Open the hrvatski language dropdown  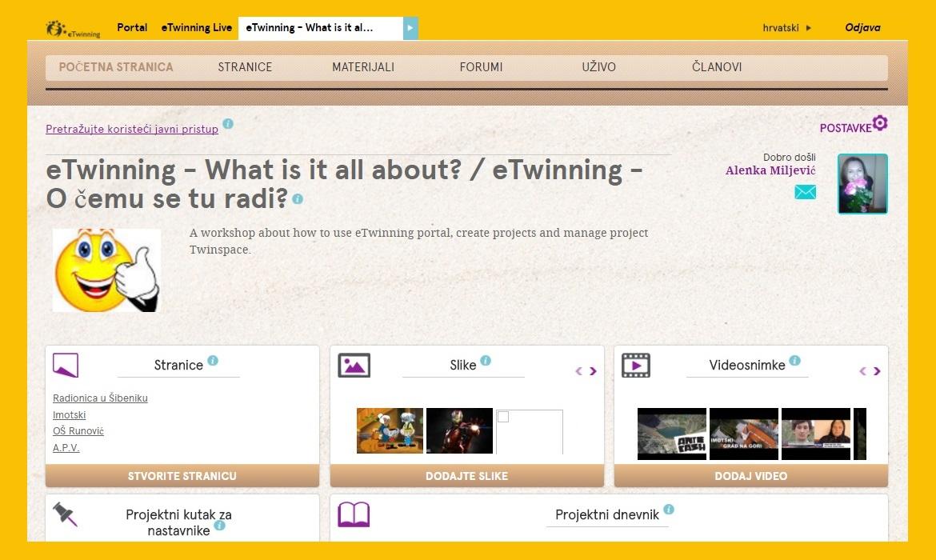(x=786, y=27)
